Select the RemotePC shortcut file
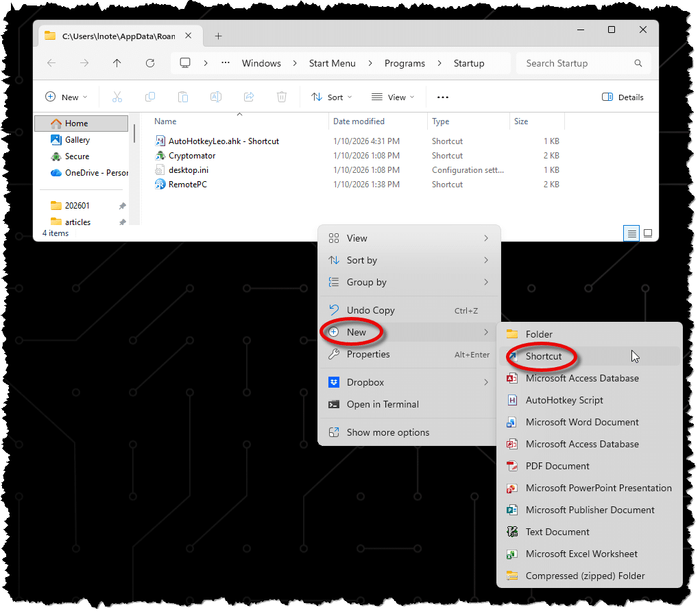 [188, 185]
